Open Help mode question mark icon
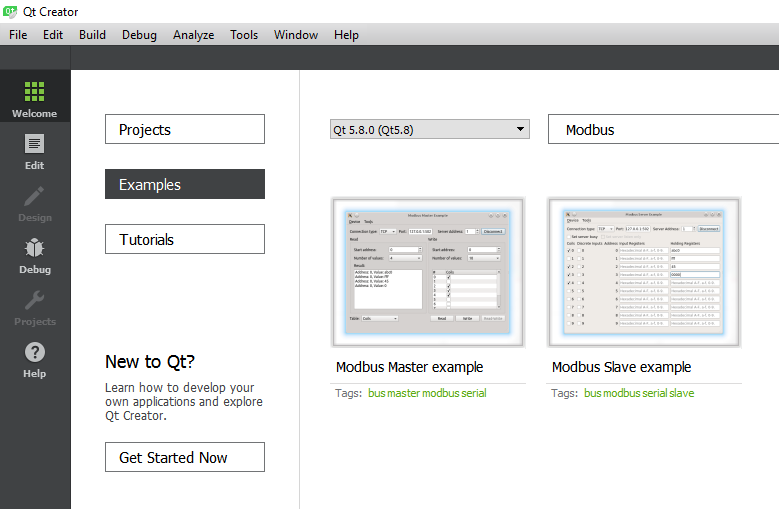This screenshot has height=509, width=779. tap(35, 353)
